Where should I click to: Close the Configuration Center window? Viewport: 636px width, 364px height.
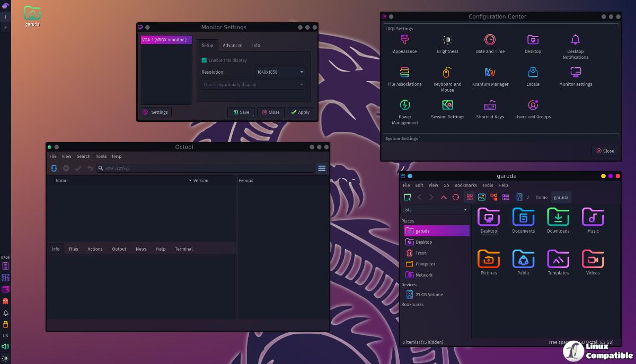pyautogui.click(x=605, y=150)
